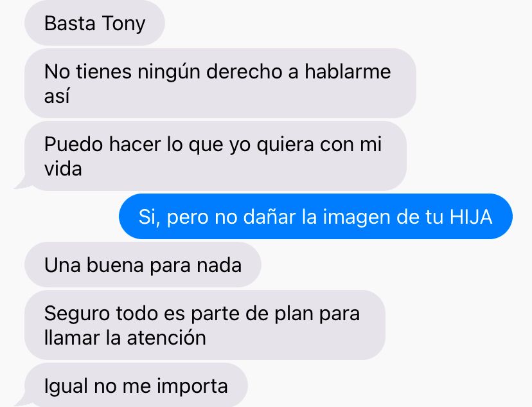This screenshot has width=532, height=407.
Task: Click the word "HIJA" in blue bubble
Action: [x=471, y=217]
